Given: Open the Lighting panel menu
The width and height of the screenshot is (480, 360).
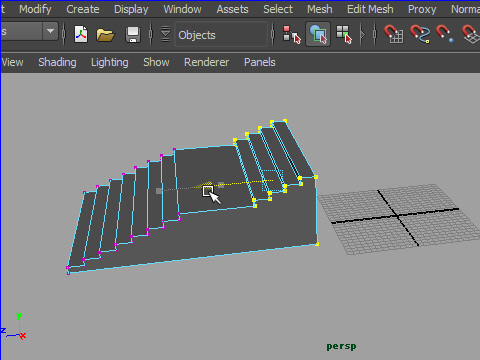Looking at the screenshot, I should (110, 62).
